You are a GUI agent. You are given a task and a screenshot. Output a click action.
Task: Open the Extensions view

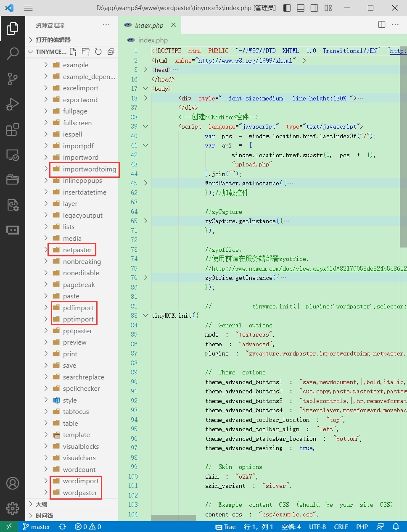click(x=13, y=129)
